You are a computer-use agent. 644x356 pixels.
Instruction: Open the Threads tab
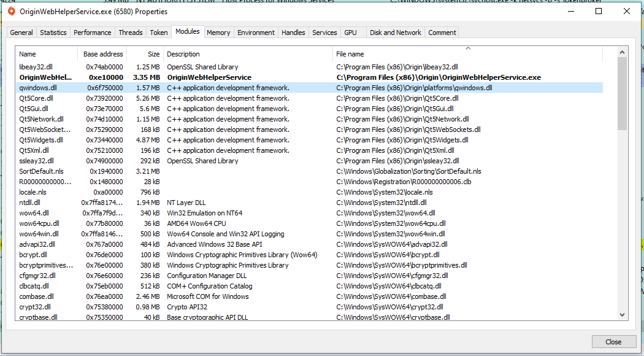coord(131,33)
